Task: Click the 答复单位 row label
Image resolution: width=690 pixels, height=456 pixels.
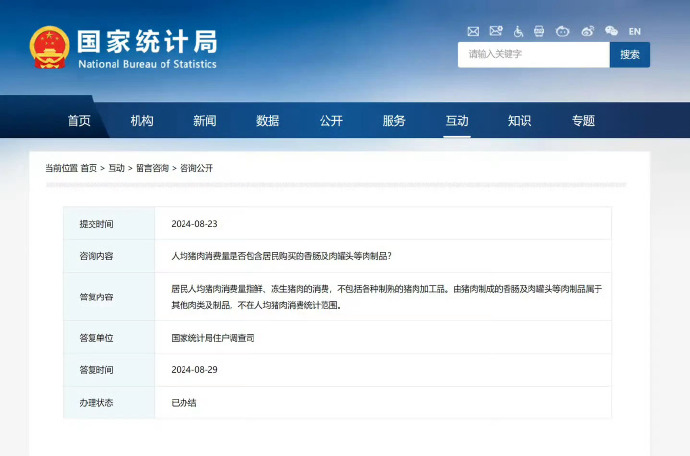Action: (x=96, y=338)
